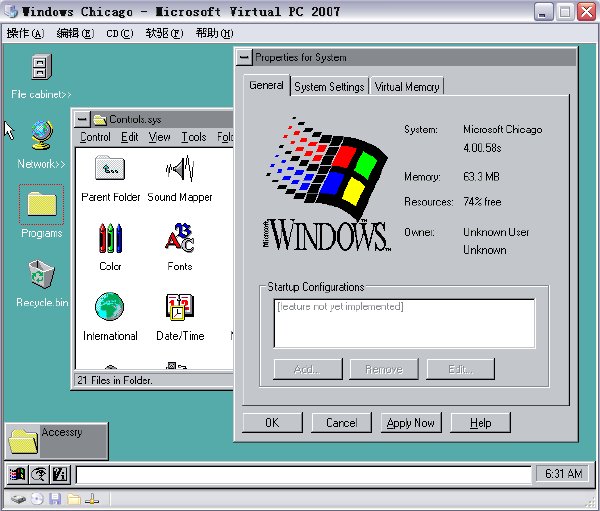
Task: Click the network adapter icon in Virtual PC status bar
Action: click(x=92, y=499)
